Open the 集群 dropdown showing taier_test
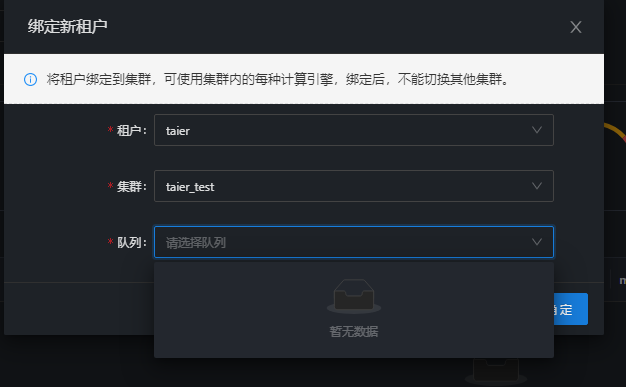This screenshot has height=387, width=626. (354, 186)
